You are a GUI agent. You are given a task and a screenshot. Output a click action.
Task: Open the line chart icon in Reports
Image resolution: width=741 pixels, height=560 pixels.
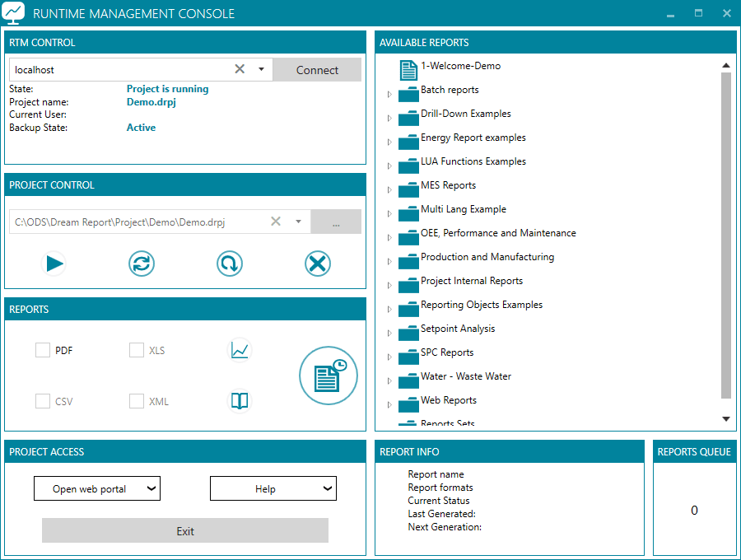[x=240, y=350]
